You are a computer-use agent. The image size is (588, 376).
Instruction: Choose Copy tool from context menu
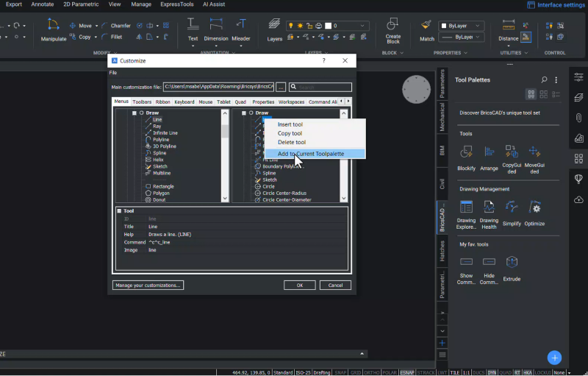[290, 133]
